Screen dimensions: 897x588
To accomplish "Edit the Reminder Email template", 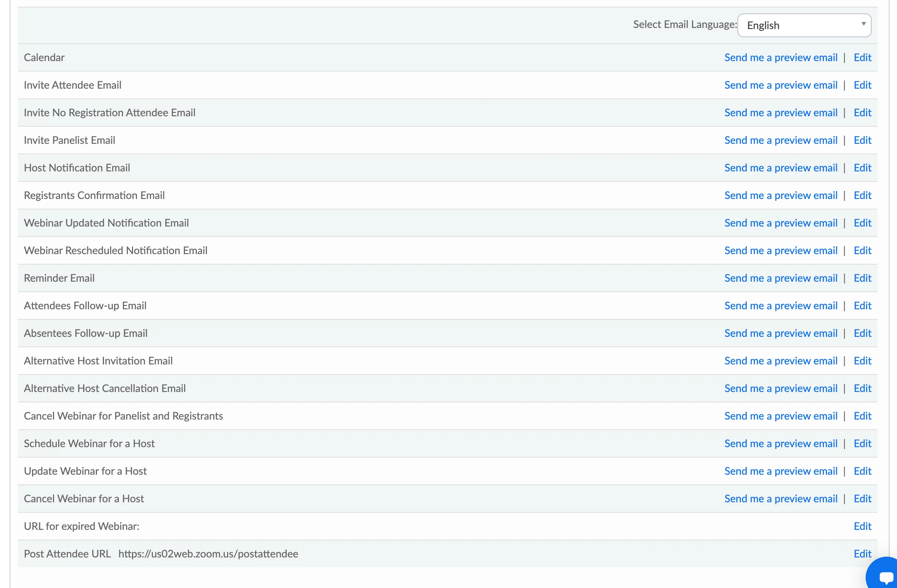I will tap(862, 278).
